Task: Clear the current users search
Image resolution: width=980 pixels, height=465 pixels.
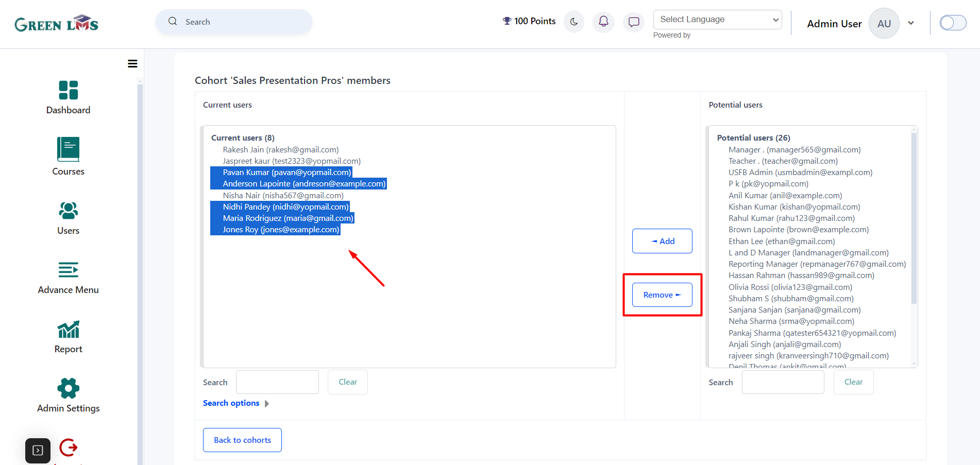Action: tap(348, 382)
